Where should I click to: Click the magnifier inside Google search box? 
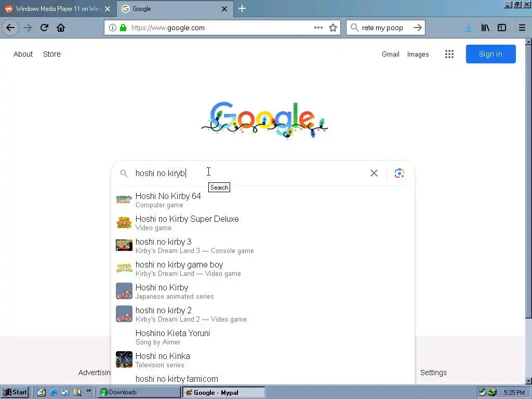click(124, 174)
